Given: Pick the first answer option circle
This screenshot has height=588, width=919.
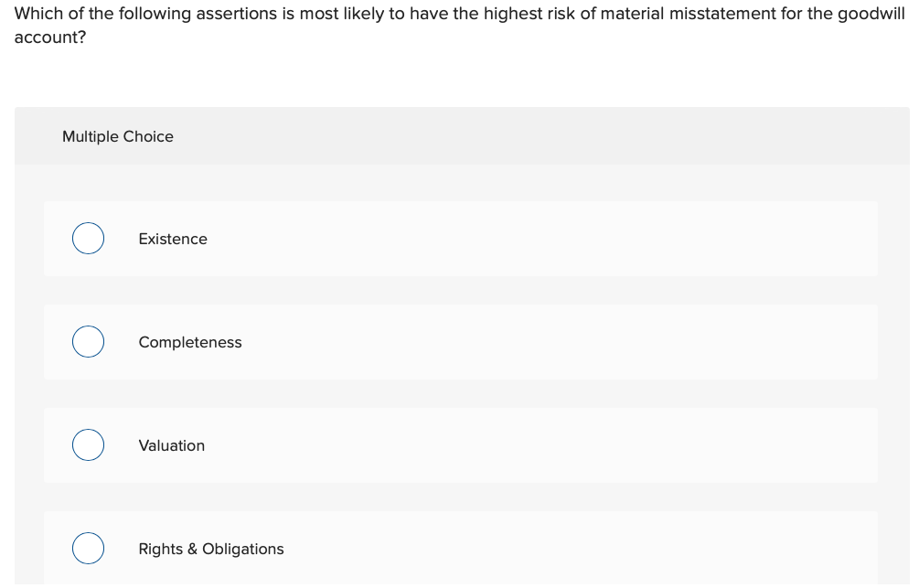Looking at the screenshot, I should 88,238.
